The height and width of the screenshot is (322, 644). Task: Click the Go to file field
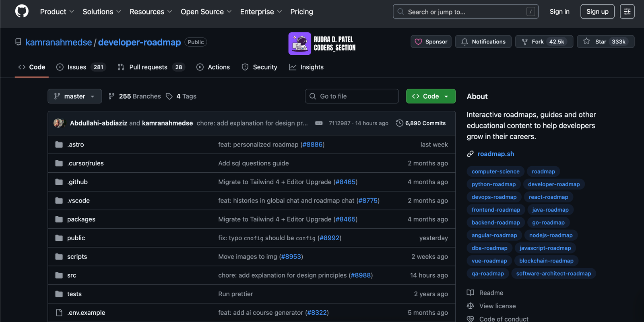click(x=352, y=96)
